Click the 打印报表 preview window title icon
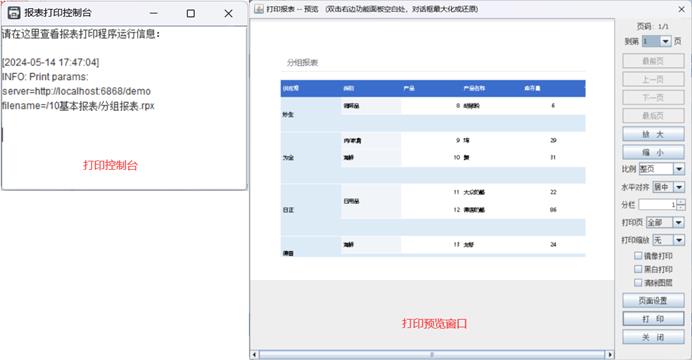 pos(259,9)
